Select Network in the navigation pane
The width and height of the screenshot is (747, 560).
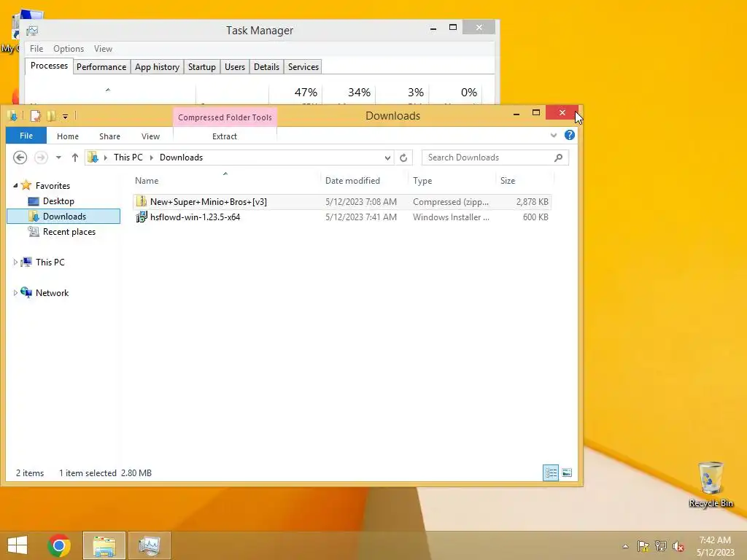pyautogui.click(x=44, y=292)
